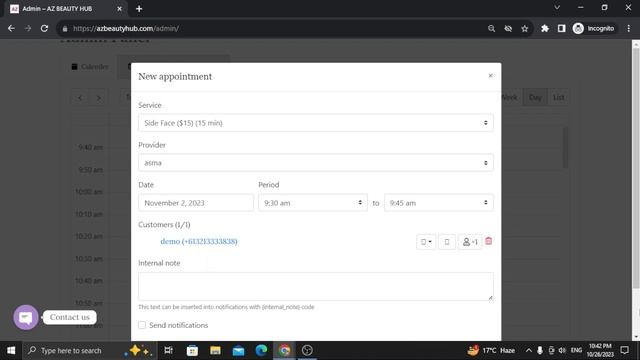Viewport: 640px width, 360px height.
Task: Open the weather widget 17°C Haze
Action: point(491,350)
